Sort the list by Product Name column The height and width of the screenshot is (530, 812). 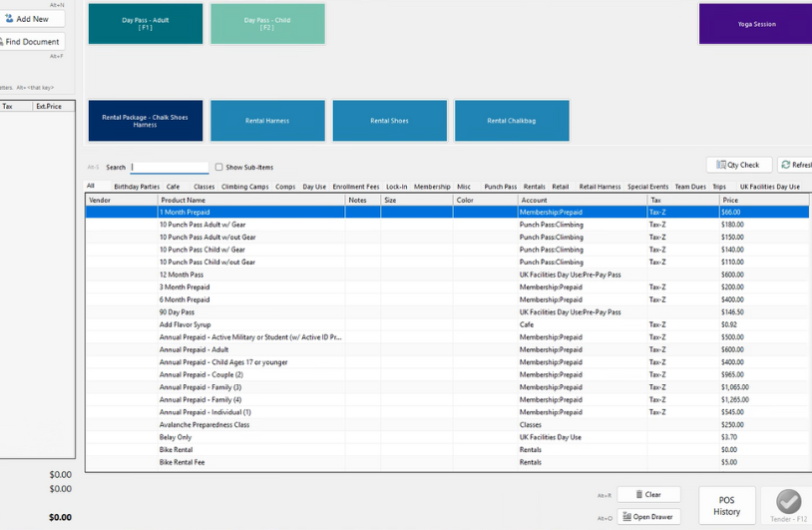pos(249,201)
